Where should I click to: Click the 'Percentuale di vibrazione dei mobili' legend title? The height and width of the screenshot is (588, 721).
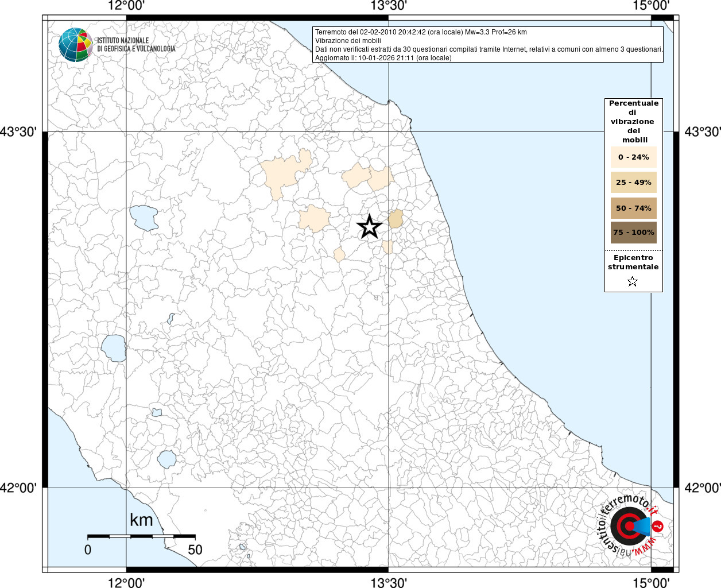(634, 122)
